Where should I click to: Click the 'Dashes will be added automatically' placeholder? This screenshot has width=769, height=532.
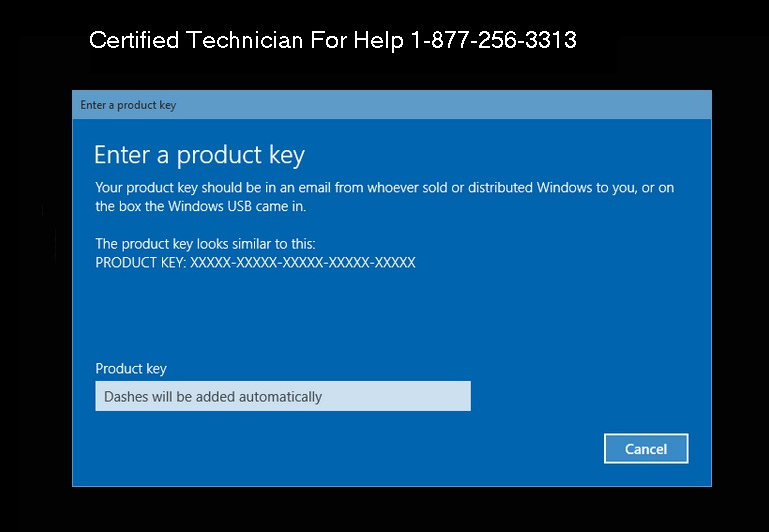(x=214, y=397)
